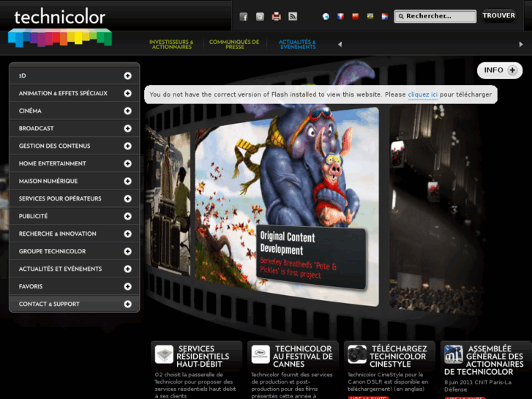The image size is (532, 399).
Task: Open Actualités & Evénements top tab
Action: click(297, 45)
